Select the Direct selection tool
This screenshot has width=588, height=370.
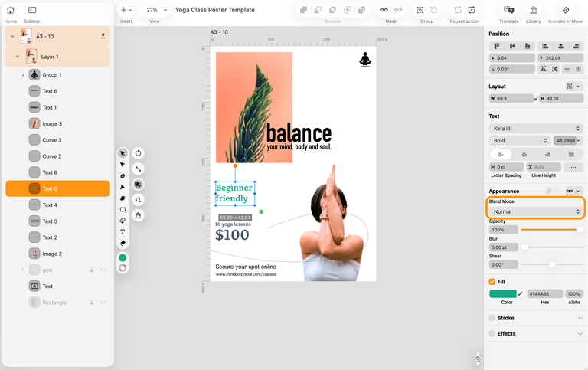[x=122, y=165]
